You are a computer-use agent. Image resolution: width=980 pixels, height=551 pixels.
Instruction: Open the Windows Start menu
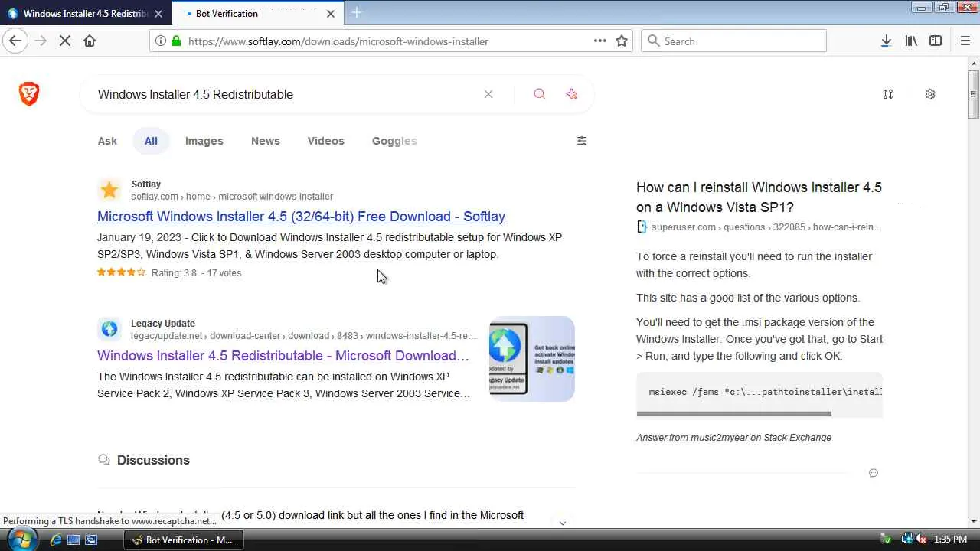pos(22,539)
